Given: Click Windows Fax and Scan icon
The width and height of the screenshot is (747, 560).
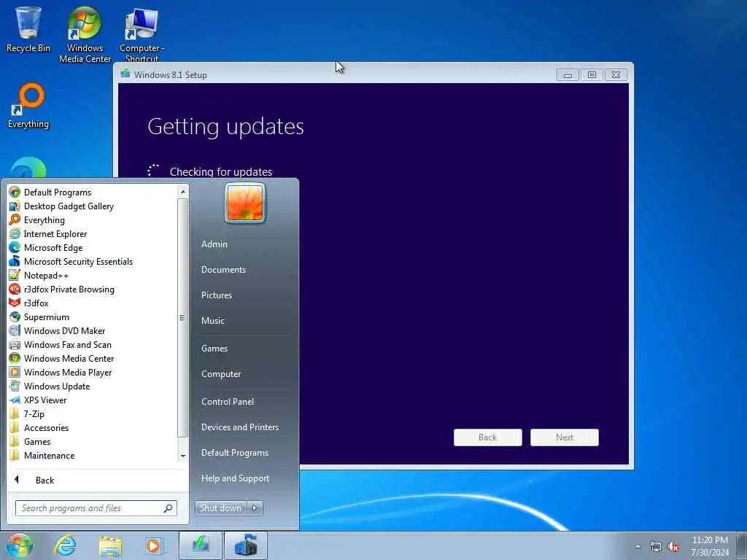Looking at the screenshot, I should click(15, 345).
